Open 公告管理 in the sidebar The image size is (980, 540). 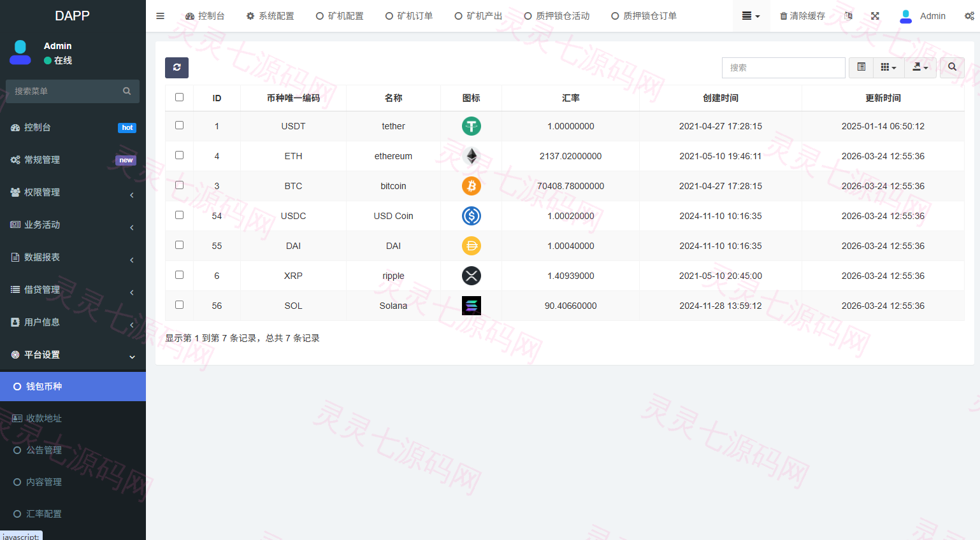pyautogui.click(x=73, y=450)
